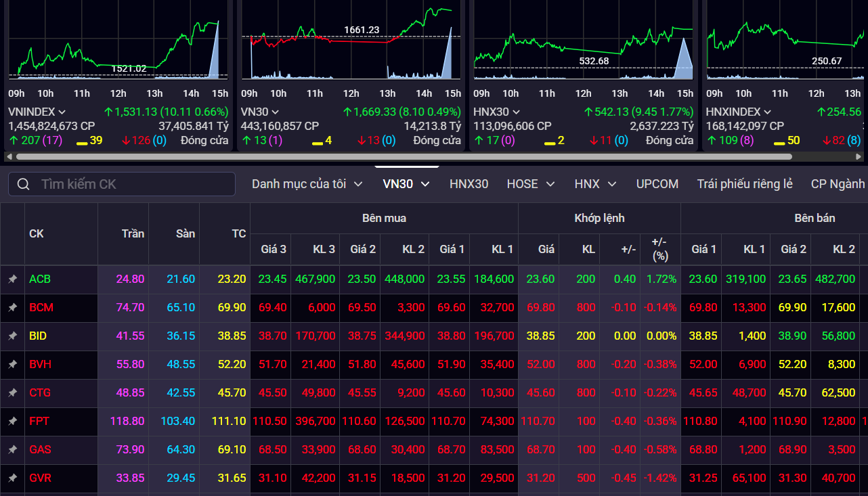Click the "CP Ngành" link
Image resolution: width=868 pixels, height=496 pixels.
[x=838, y=183]
